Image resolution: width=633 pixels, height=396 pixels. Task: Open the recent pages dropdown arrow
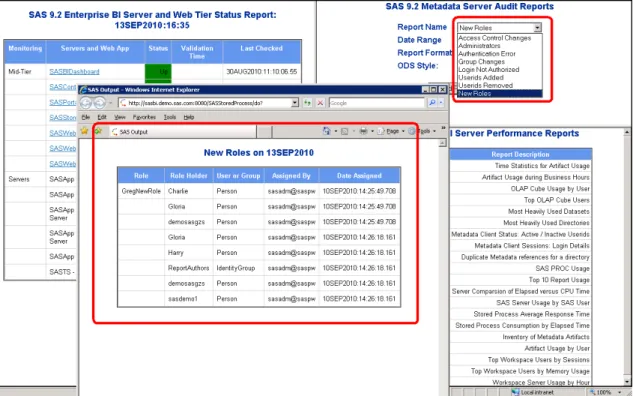coord(110,103)
